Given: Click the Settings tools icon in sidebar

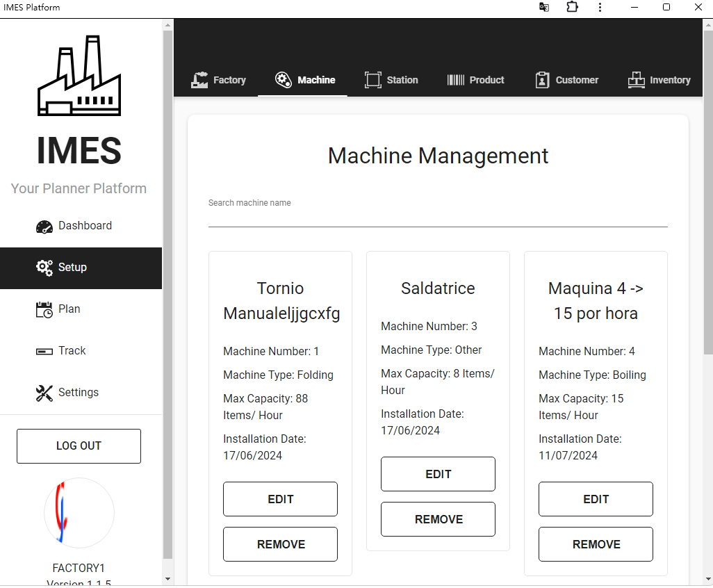Looking at the screenshot, I should 44,393.
